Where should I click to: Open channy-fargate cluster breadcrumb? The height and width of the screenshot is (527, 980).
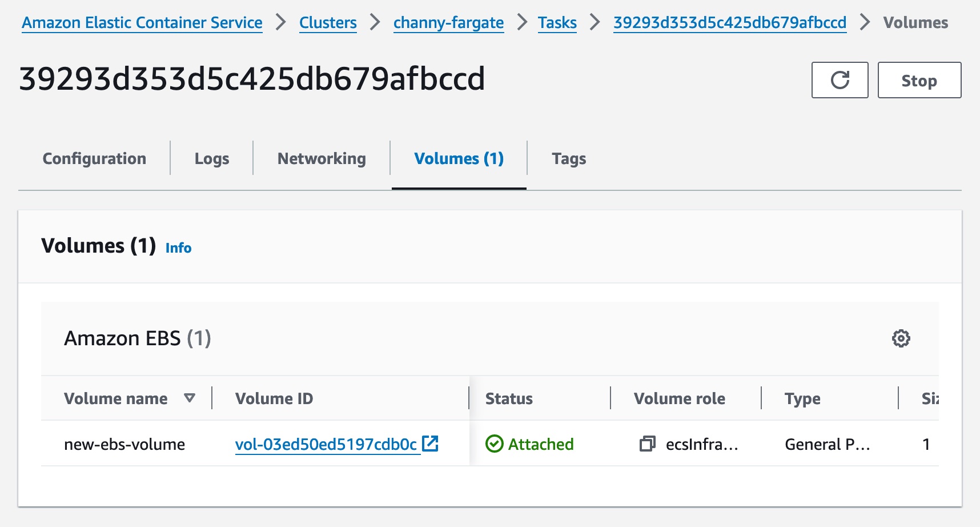[x=448, y=23]
